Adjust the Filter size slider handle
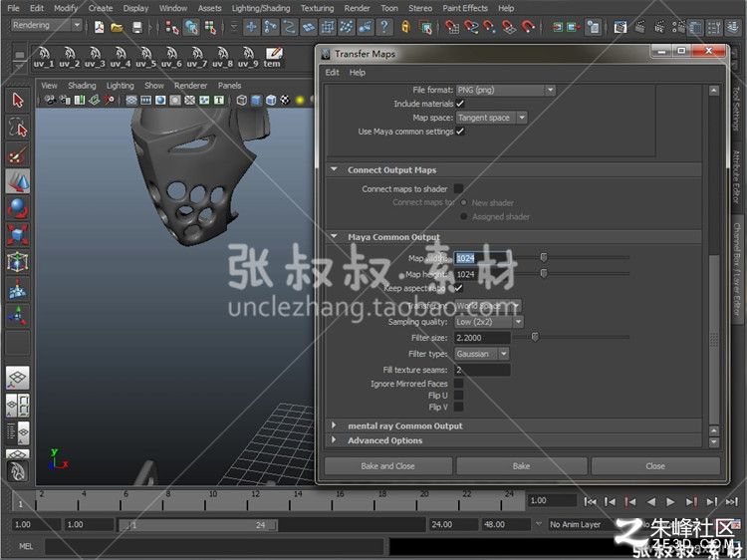Image resolution: width=747 pixels, height=560 pixels. [535, 337]
